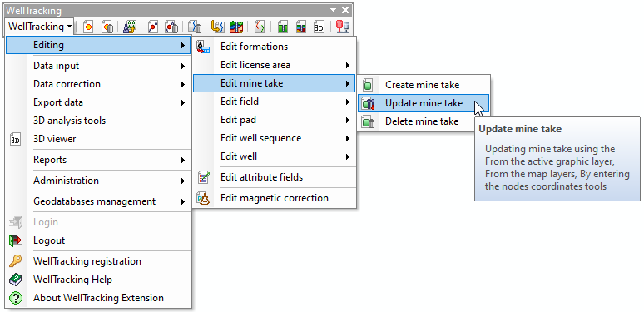The height and width of the screenshot is (312, 644).
Task: Expand the Data correction submenu arrow
Action: click(183, 84)
